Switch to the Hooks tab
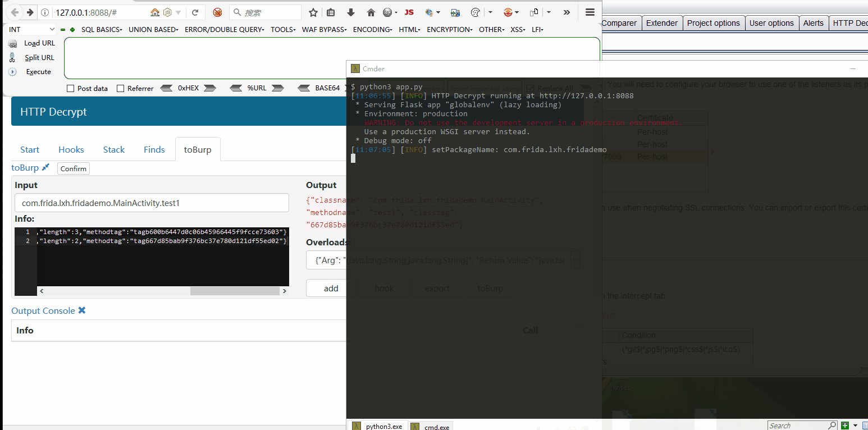 coord(71,149)
